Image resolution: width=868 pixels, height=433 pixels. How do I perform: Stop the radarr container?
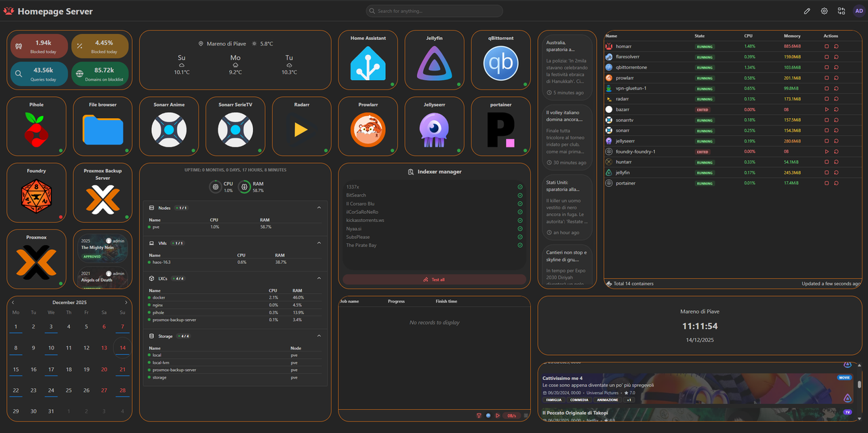pyautogui.click(x=827, y=99)
